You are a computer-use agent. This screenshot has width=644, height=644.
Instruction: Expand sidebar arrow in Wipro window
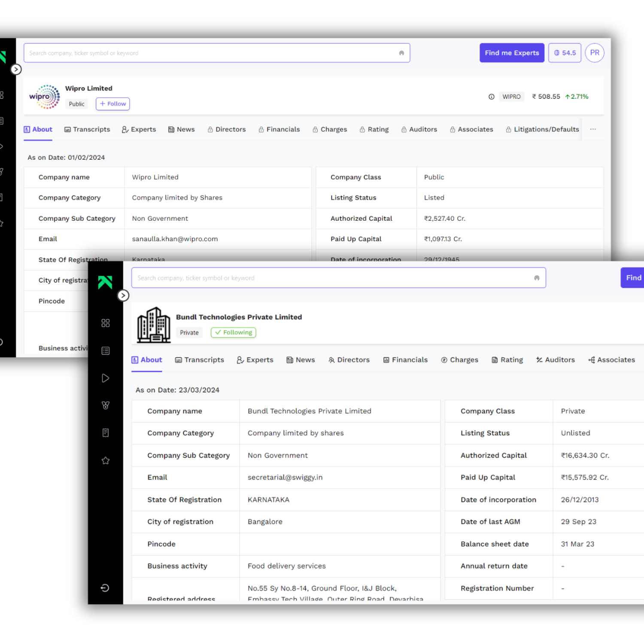(16, 69)
